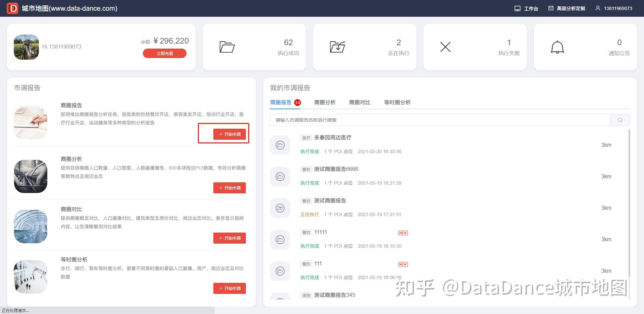Switch to the 商圈分析 tab
Image resolution: width=644 pixels, height=314 pixels.
tap(325, 103)
